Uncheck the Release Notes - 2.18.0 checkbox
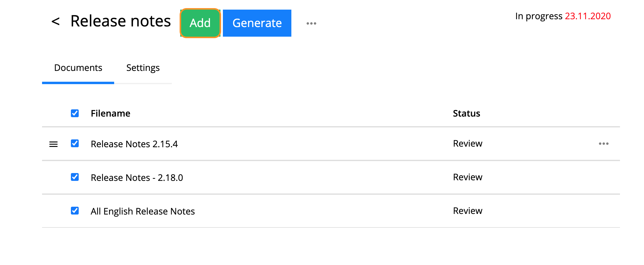The image size is (644, 265). click(75, 177)
